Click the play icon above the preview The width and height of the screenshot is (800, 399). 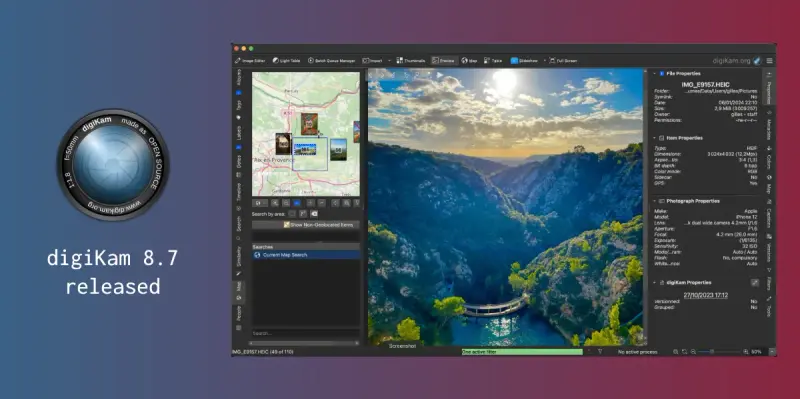(x=439, y=75)
